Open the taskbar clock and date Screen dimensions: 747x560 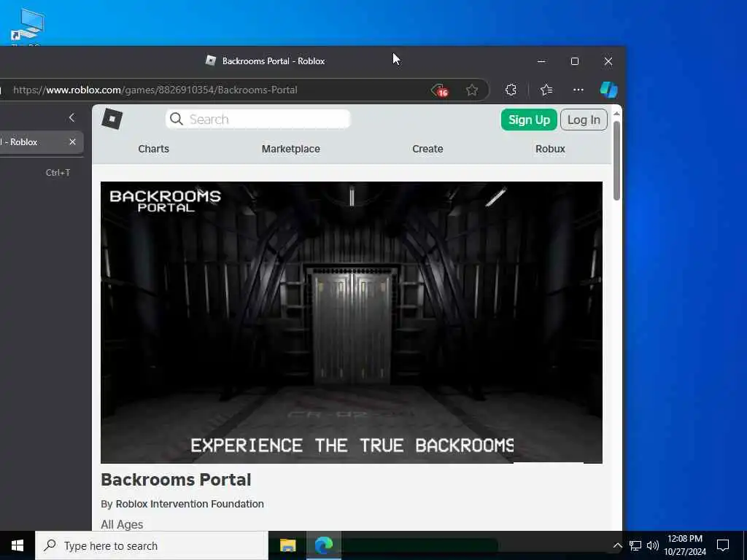tap(685, 545)
